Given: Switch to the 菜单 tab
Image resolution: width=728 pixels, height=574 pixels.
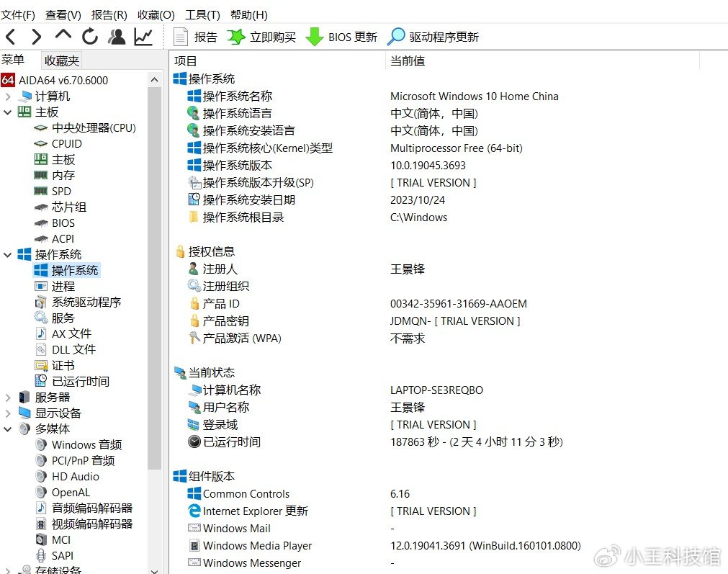Looking at the screenshot, I should coord(13,60).
